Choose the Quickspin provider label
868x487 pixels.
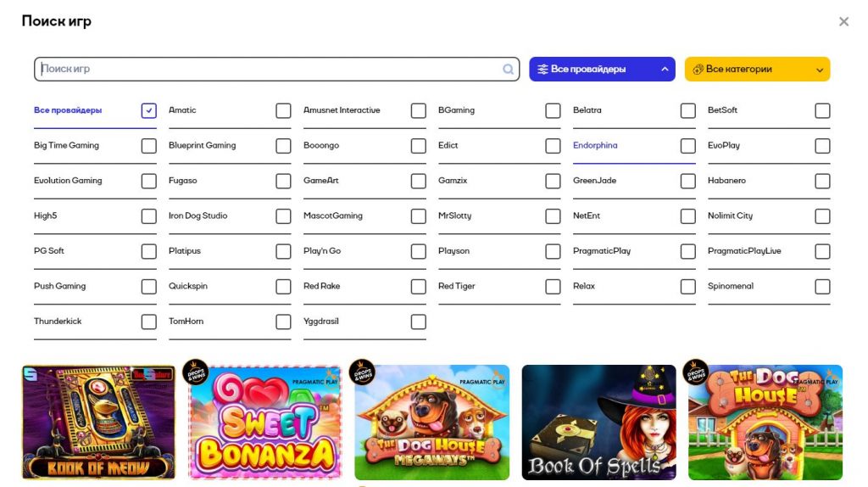(188, 286)
